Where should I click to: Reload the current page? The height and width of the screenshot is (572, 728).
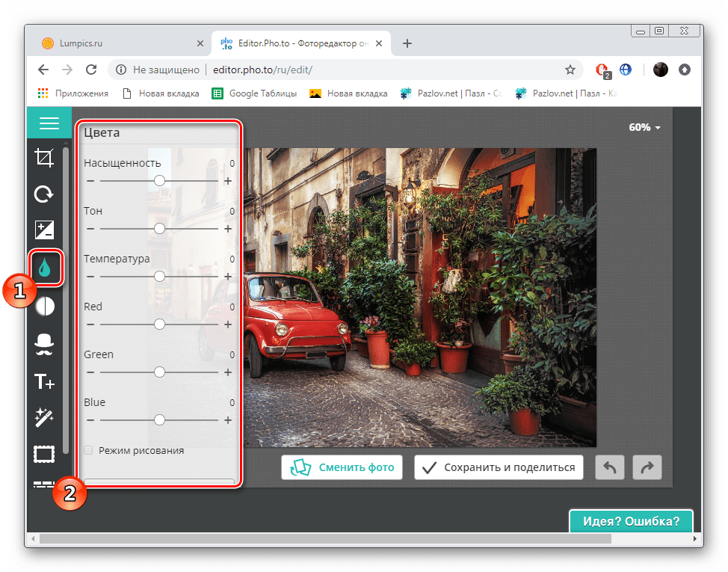coord(91,70)
